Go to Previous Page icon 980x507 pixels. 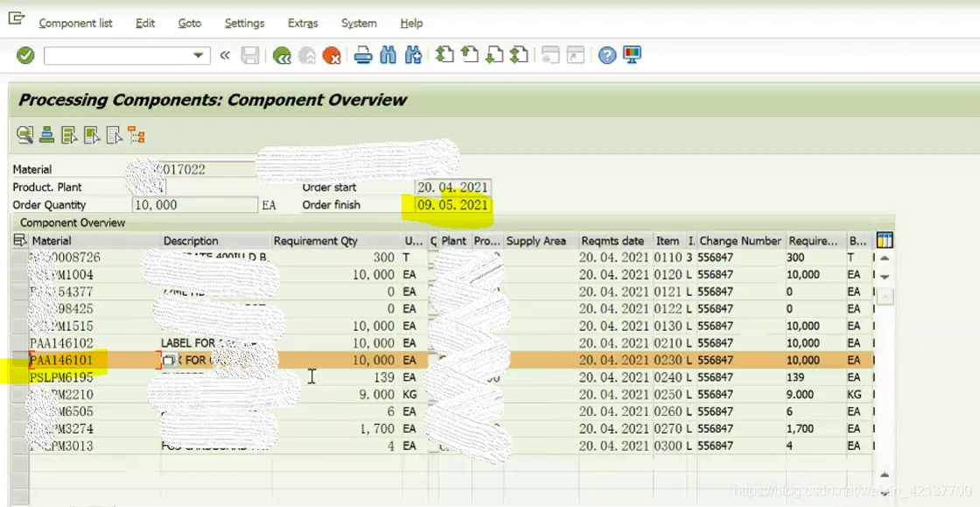coord(469,56)
